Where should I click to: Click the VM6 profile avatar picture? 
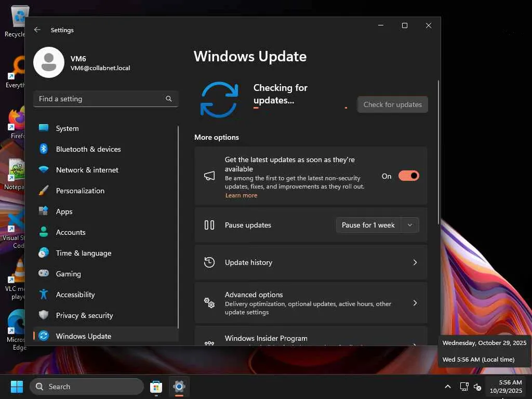point(49,62)
